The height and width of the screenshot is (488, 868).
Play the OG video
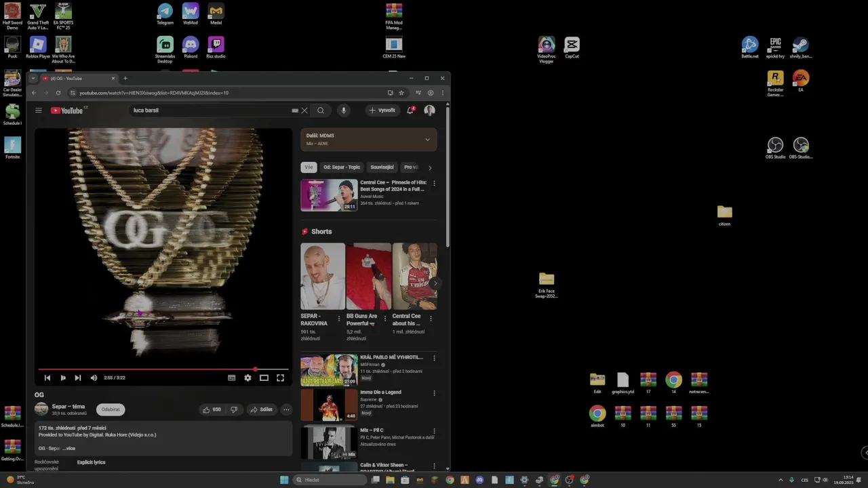pos(63,378)
